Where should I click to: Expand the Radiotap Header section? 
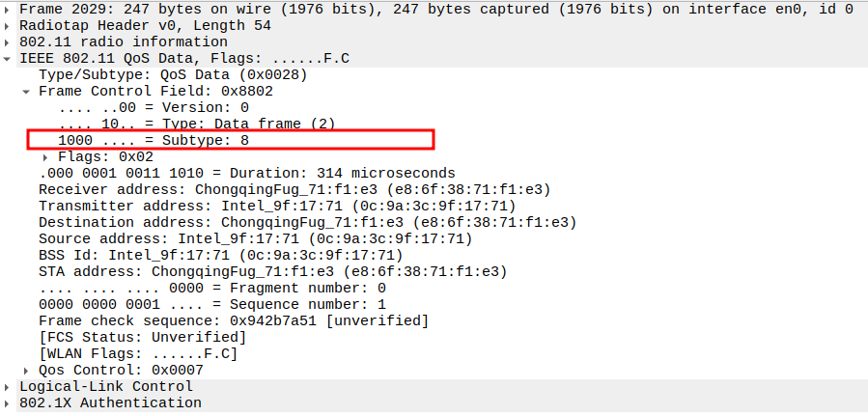(10, 25)
